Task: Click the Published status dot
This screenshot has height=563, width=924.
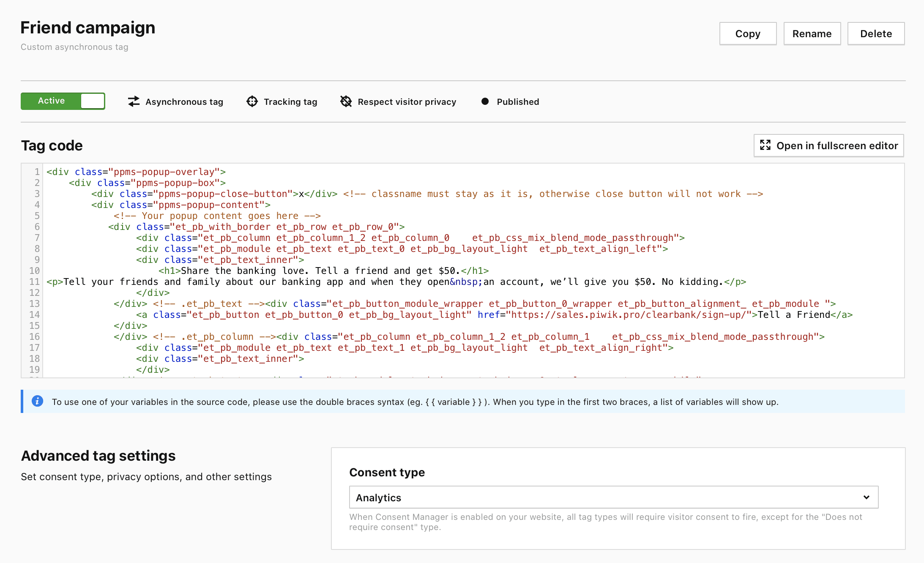Action: (485, 101)
